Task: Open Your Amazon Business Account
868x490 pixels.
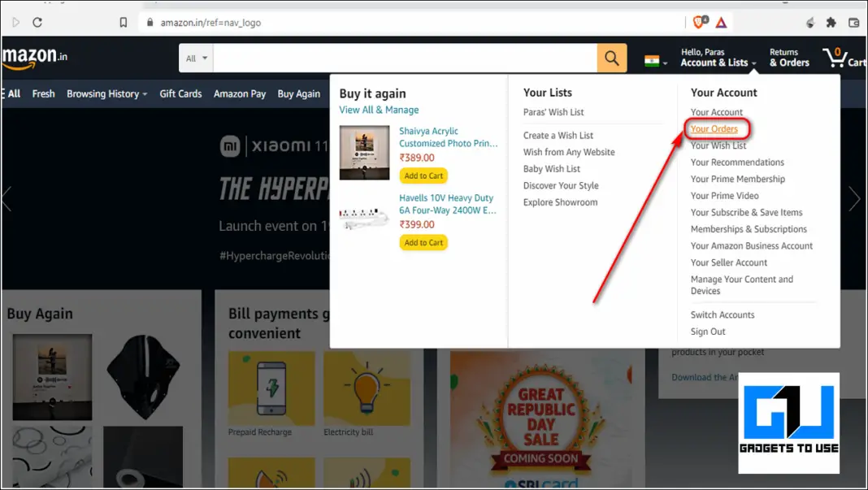Action: coord(752,245)
